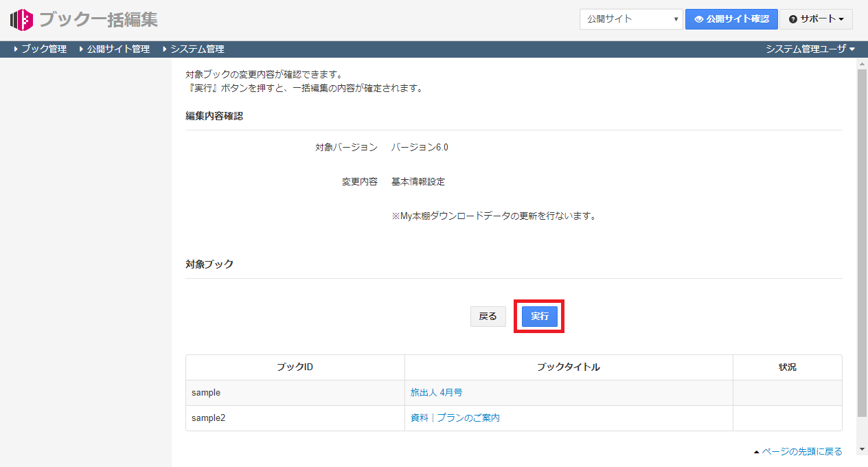This screenshot has height=467, width=868.
Task: Open the ブック管理 menu
Action: pos(40,49)
